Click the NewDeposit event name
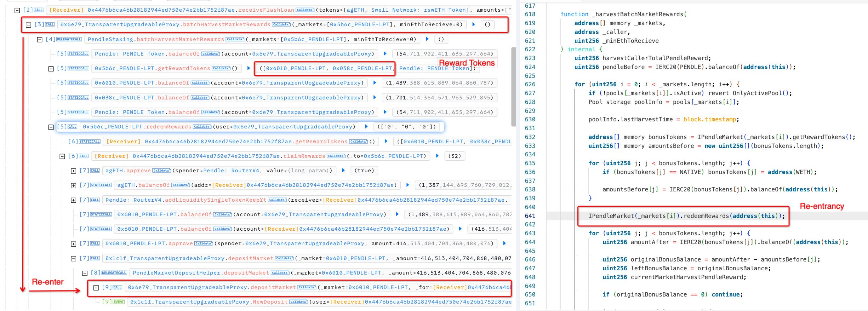Screen dimensions: 868x311 click(x=270, y=302)
